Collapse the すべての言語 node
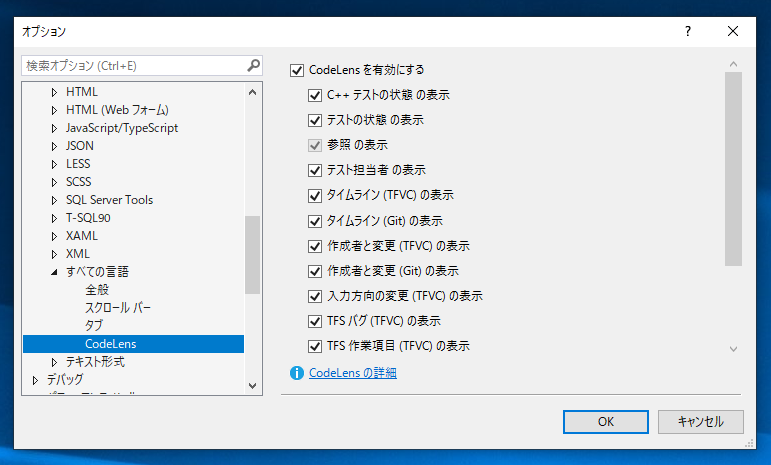 (54, 272)
